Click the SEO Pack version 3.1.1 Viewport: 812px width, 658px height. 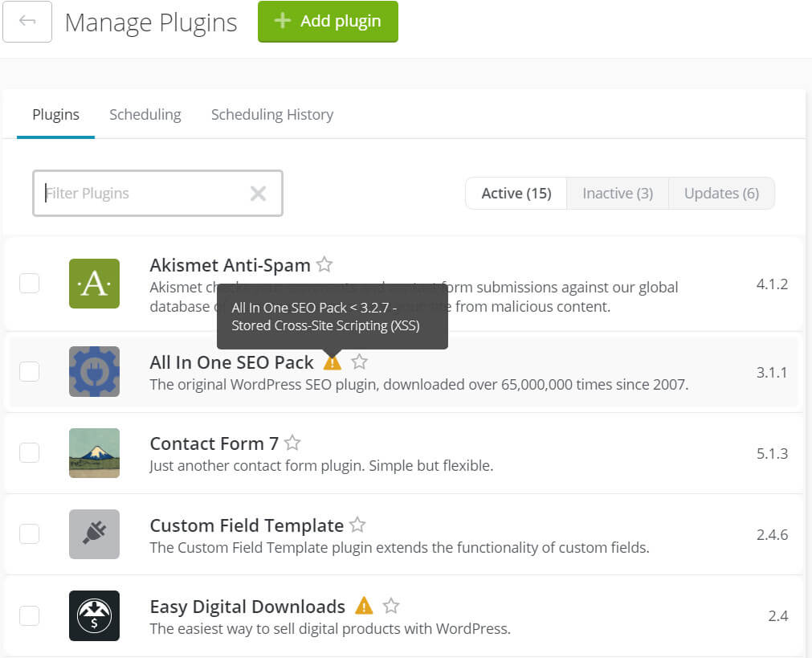click(772, 372)
